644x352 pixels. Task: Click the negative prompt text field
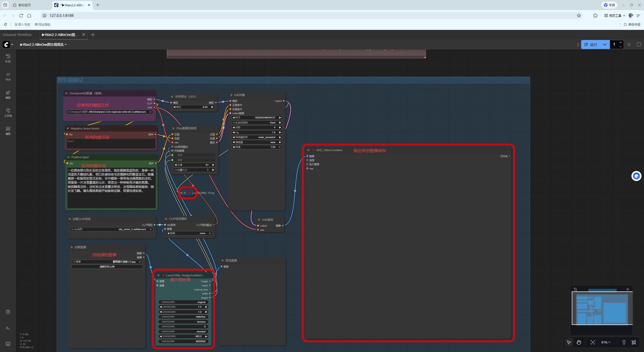pyautogui.click(x=111, y=144)
